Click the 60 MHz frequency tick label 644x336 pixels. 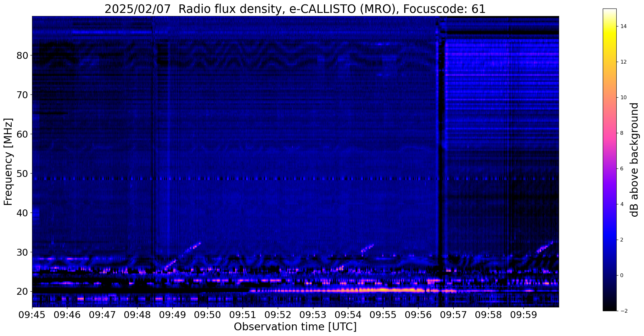[22, 134]
